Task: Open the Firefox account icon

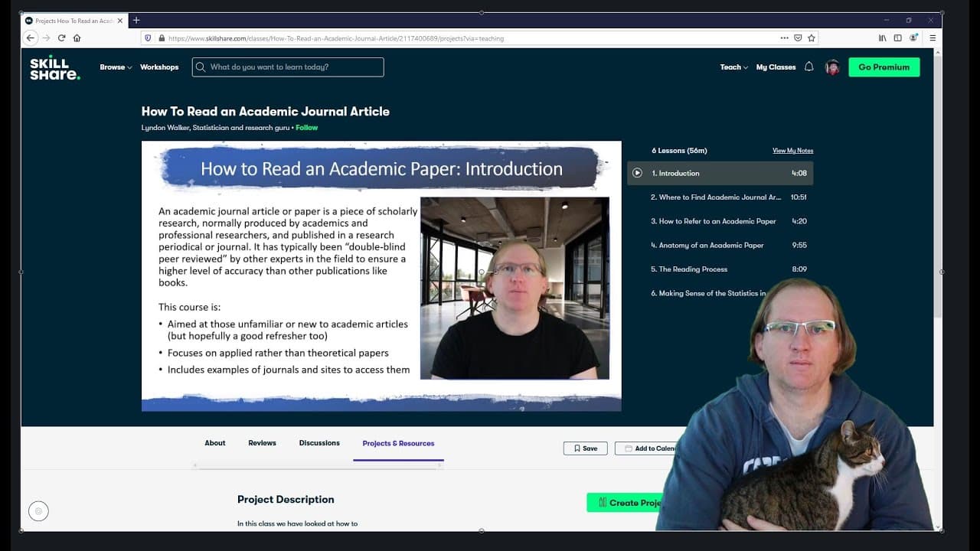Action: pos(913,37)
